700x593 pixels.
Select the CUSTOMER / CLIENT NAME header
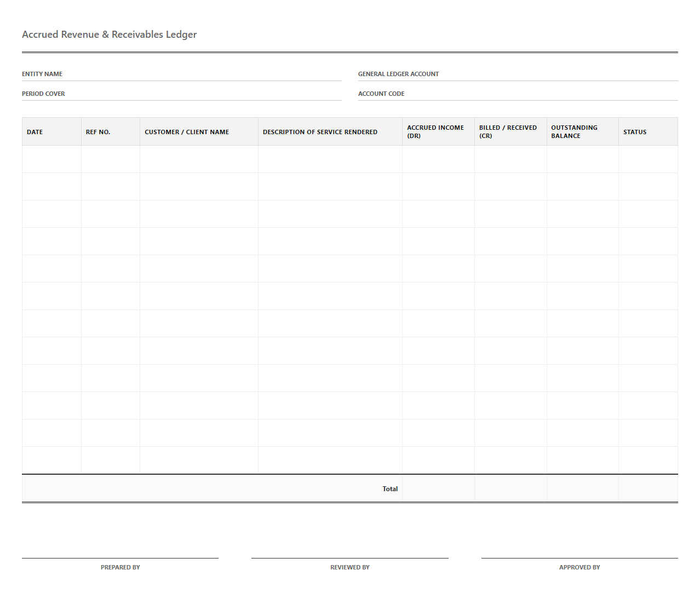[x=199, y=132]
